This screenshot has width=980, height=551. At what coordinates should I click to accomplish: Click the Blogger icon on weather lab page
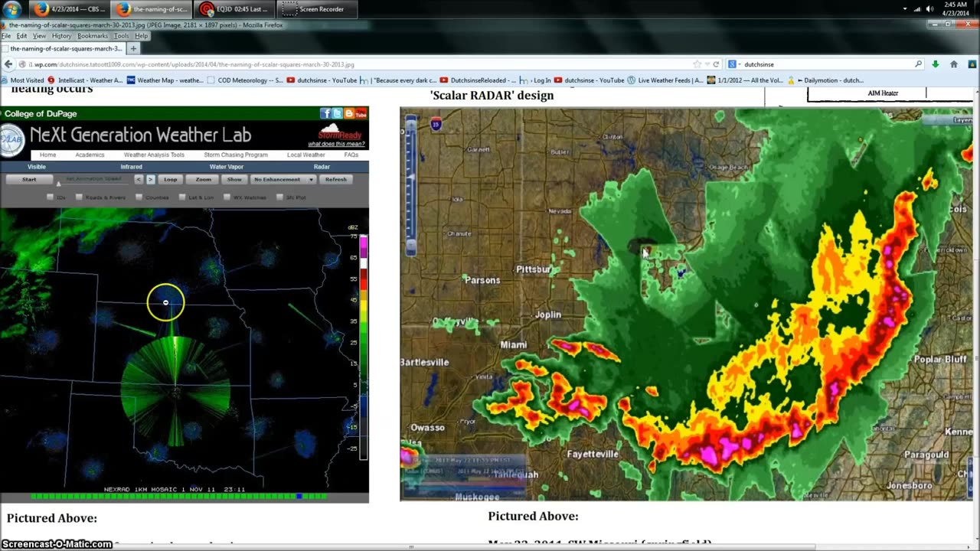point(349,113)
